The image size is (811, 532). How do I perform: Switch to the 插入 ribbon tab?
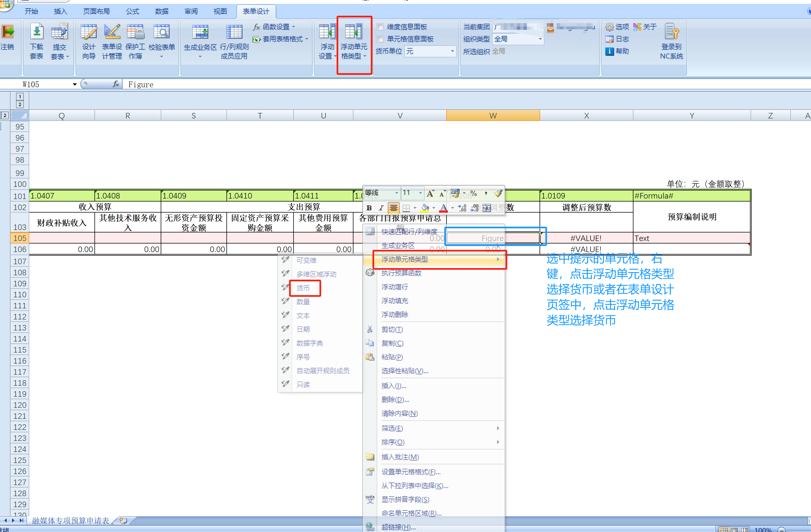[x=61, y=11]
